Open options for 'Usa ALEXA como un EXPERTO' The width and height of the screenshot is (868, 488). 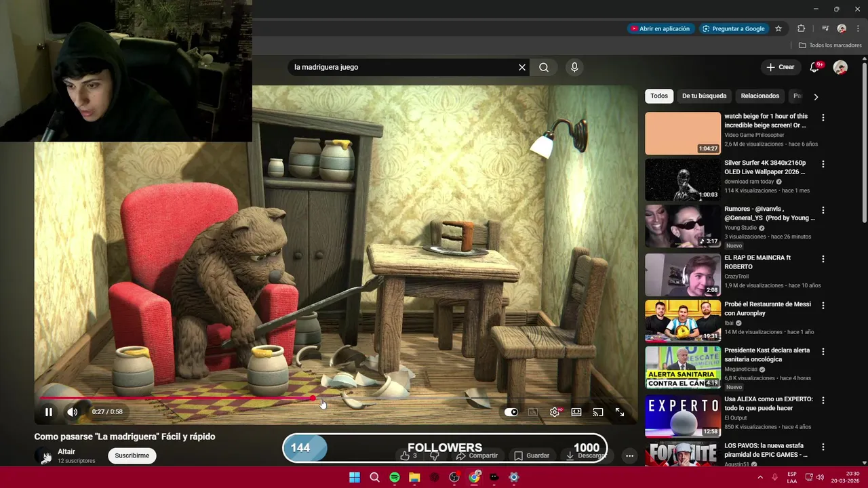[823, 400]
